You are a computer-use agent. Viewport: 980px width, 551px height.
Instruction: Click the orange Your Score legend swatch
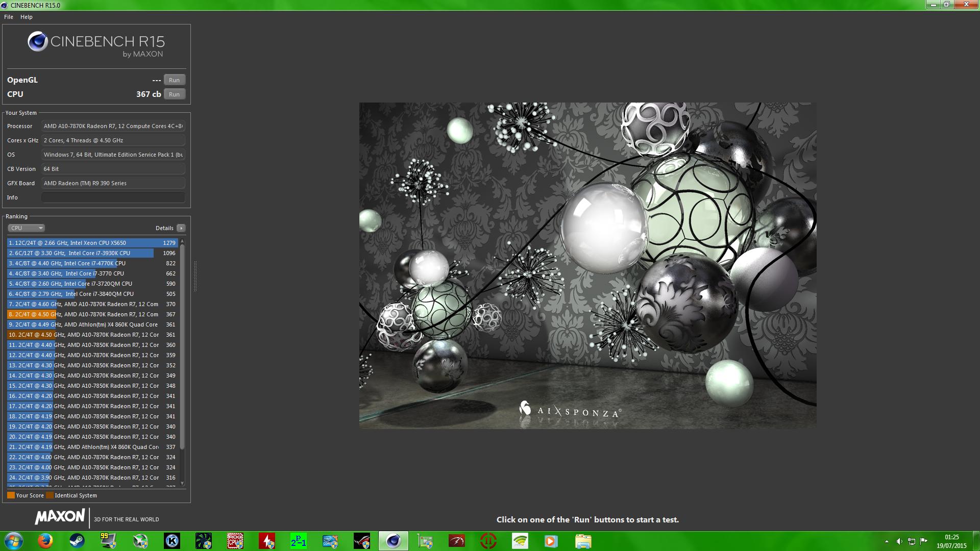pos(11,495)
